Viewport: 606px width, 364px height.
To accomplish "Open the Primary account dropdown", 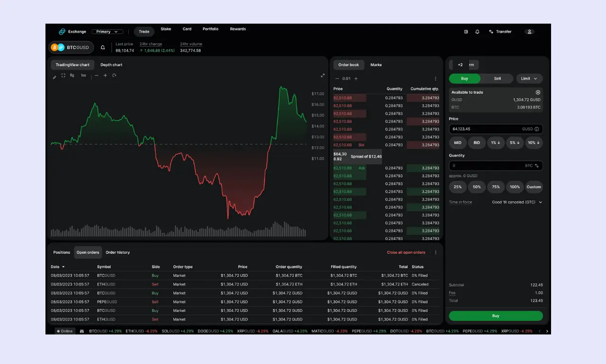I will tap(107, 32).
